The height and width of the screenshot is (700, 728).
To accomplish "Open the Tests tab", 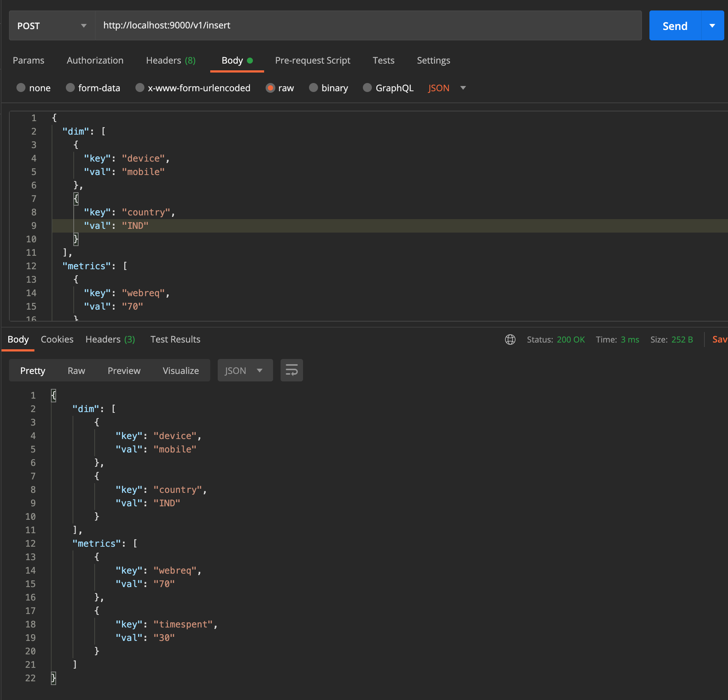I will 383,60.
